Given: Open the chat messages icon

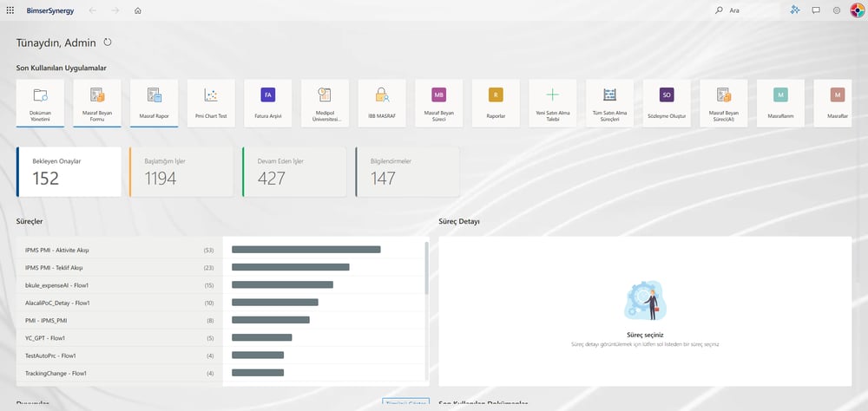Looking at the screenshot, I should coord(816,10).
